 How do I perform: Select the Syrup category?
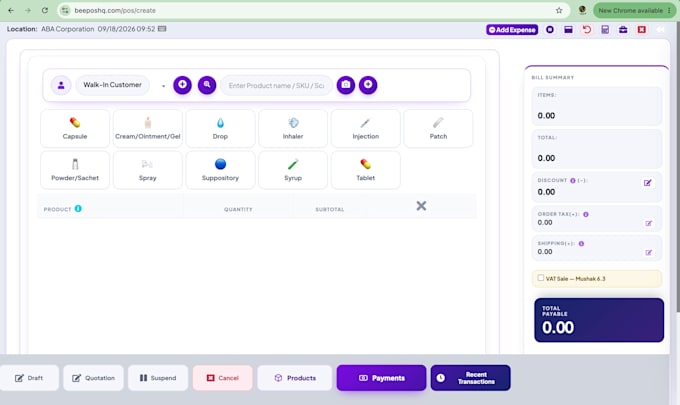pos(293,170)
